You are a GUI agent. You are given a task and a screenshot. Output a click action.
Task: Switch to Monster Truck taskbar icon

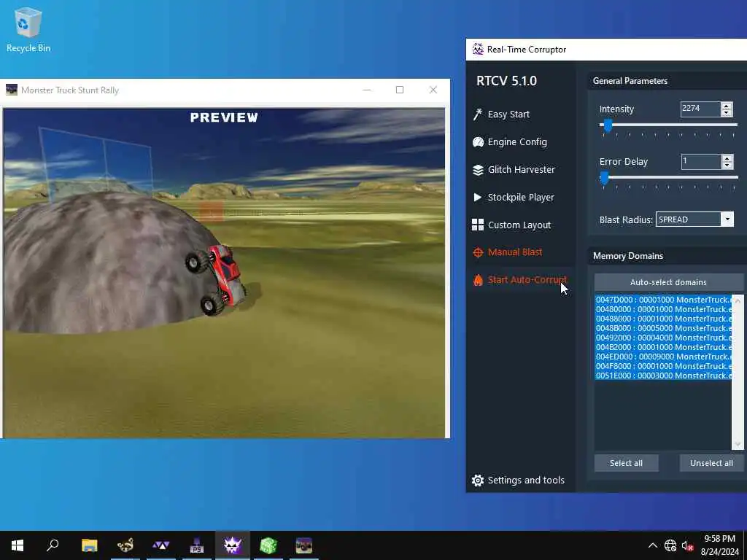304,545
